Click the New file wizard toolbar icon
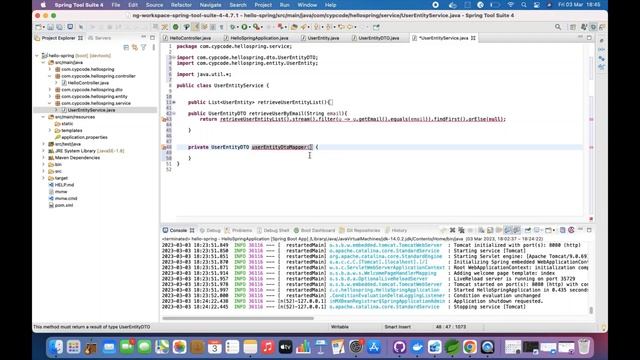Viewport: 640px width, 360px height. click(38, 27)
